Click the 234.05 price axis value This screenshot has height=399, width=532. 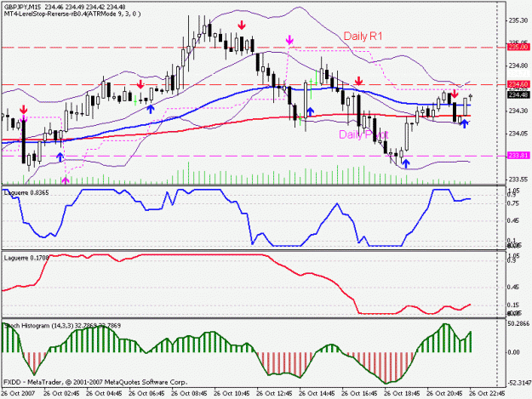(518, 134)
